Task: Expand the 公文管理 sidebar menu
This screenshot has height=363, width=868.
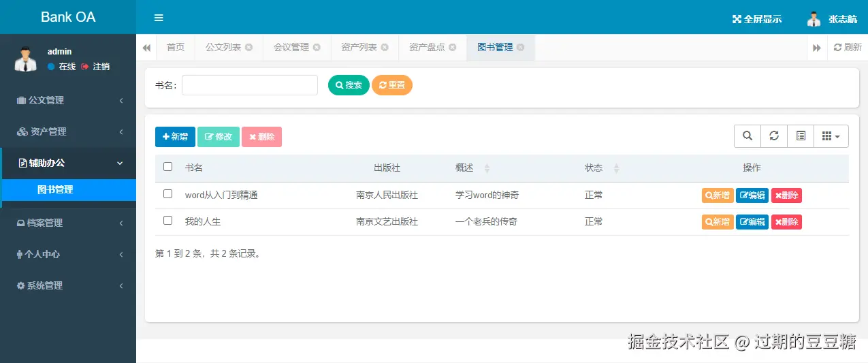Action: (68, 100)
